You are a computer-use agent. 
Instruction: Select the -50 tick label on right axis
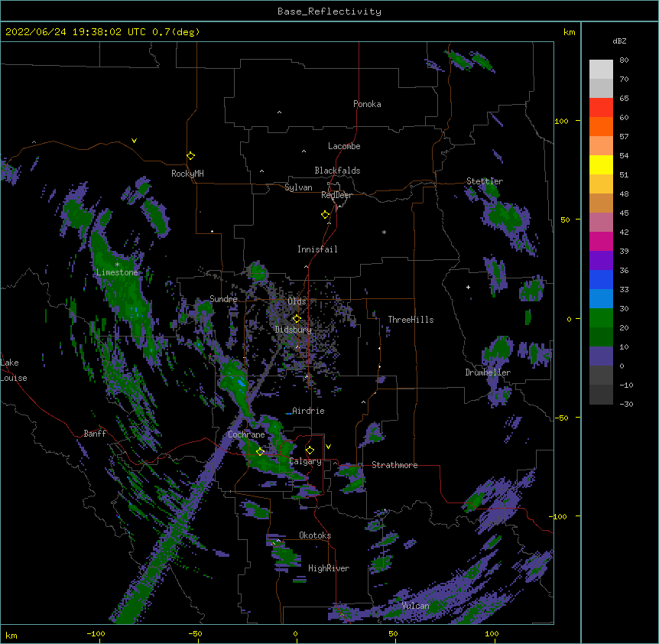coord(561,418)
